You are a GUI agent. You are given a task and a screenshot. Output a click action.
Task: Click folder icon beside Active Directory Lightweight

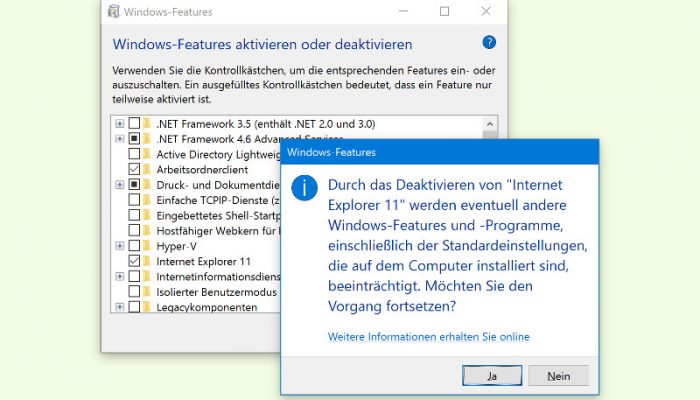(147, 154)
